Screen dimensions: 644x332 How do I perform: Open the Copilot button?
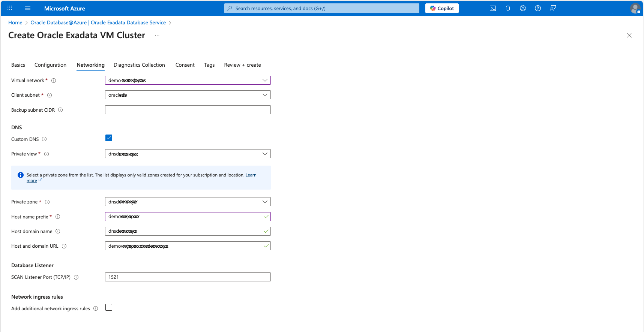(442, 8)
